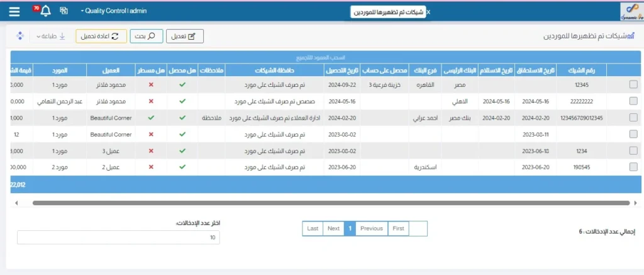Click the four-dot options icon in toolbar
644x275 pixels.
click(19, 36)
